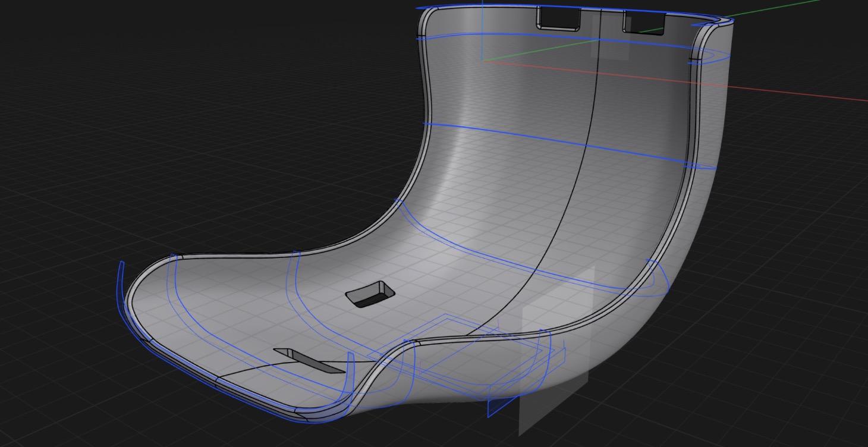868x447 pixels.
Task: Select the right rectangular cutout atop the backrest
Action: coord(644,23)
